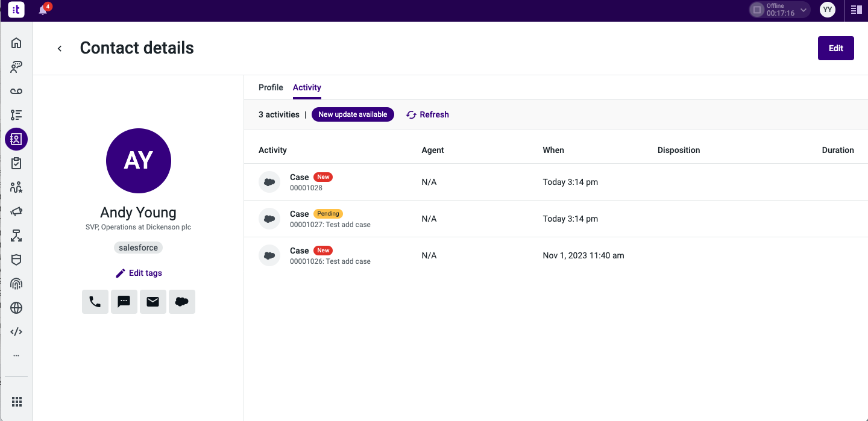Click Edit tags under salesforce label
Screen dimensions: 868x421
tap(138, 273)
